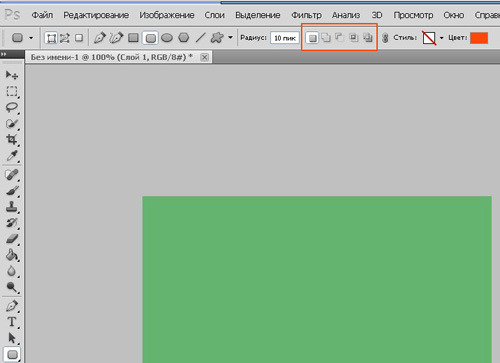
Task: Enable Subtract from shape area mode
Action: (x=339, y=37)
